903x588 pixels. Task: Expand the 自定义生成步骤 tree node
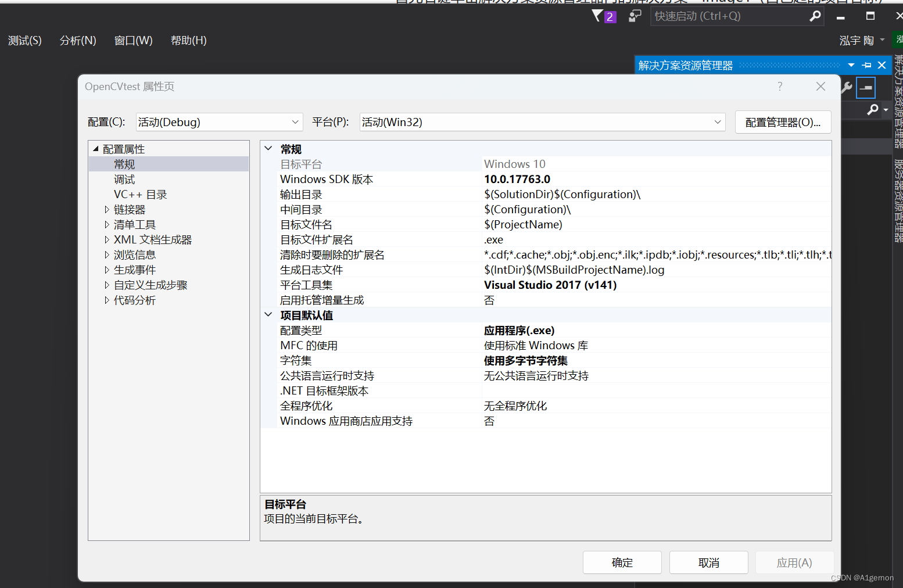point(106,285)
